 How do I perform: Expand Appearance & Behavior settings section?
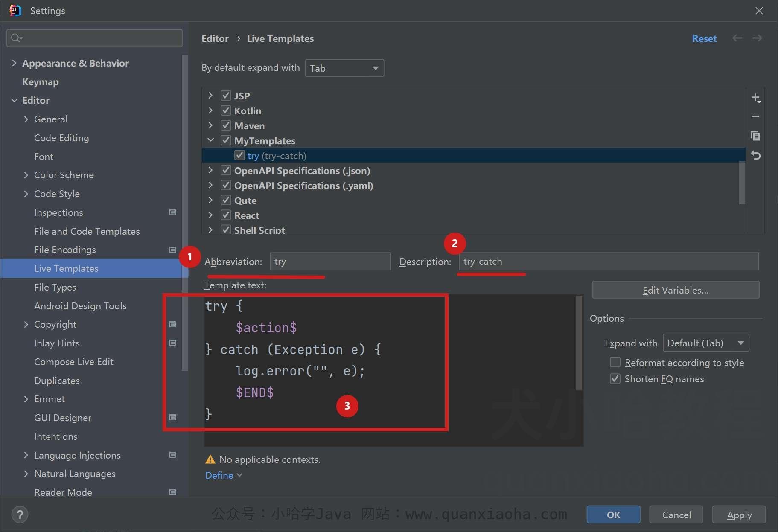coord(14,63)
